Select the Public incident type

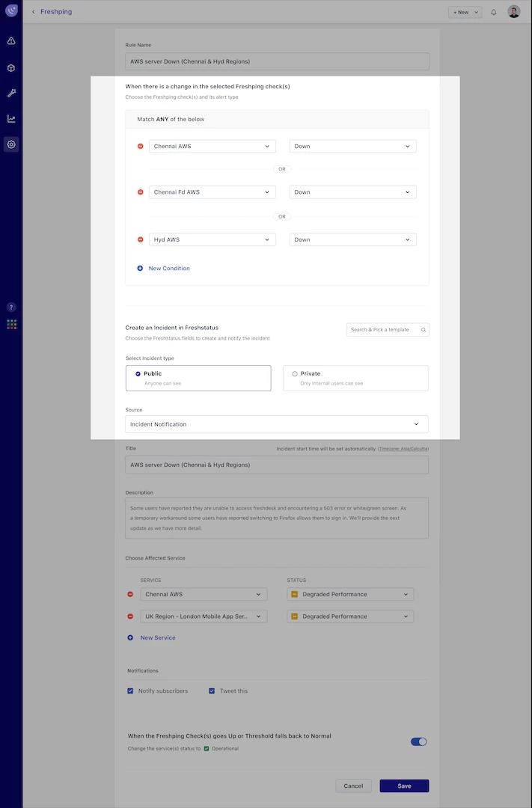coord(198,379)
